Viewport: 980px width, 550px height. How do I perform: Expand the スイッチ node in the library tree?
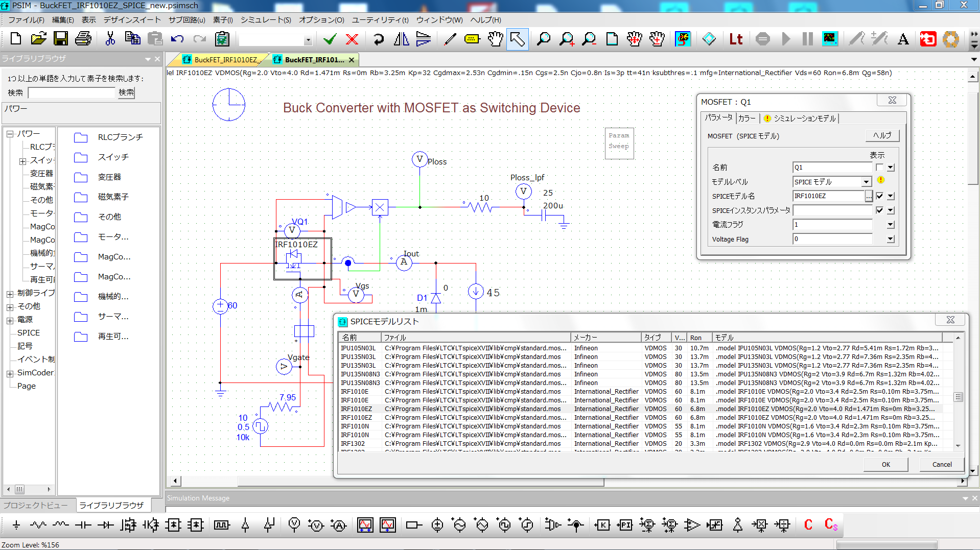[x=22, y=160]
